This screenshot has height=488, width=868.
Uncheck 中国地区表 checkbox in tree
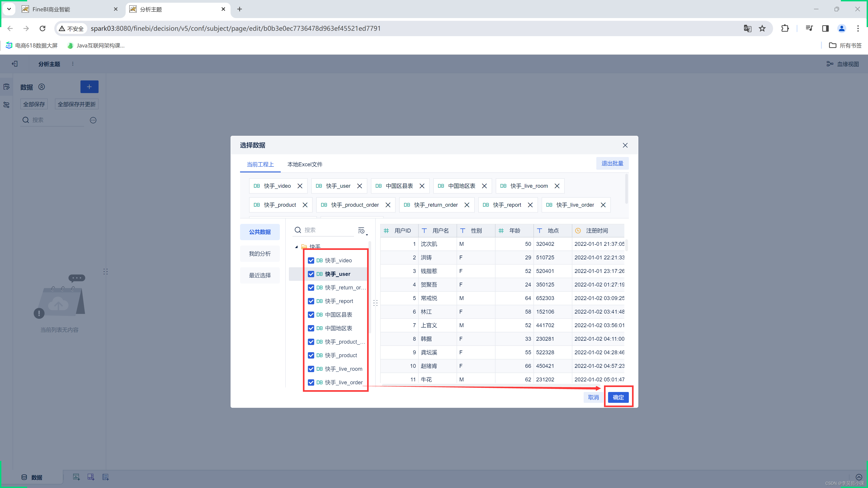click(311, 328)
